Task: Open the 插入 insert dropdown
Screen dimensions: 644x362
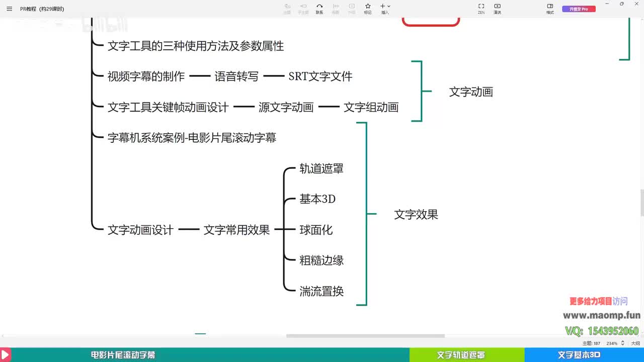Action: tap(385, 9)
